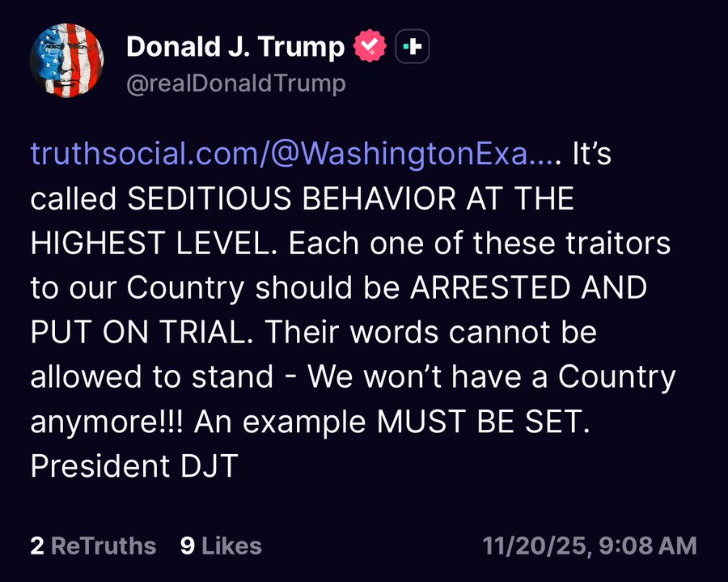Open the Donald J. Trump display name
This screenshot has height=582, width=728.
(235, 48)
